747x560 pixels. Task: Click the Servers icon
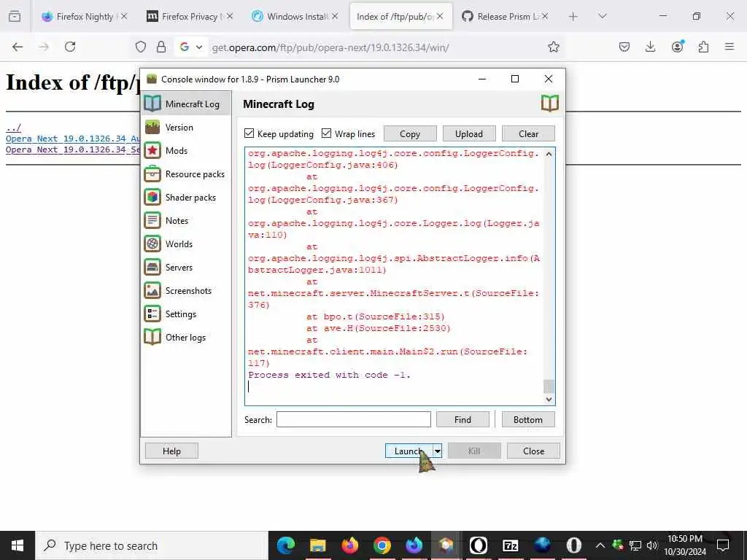(x=152, y=267)
